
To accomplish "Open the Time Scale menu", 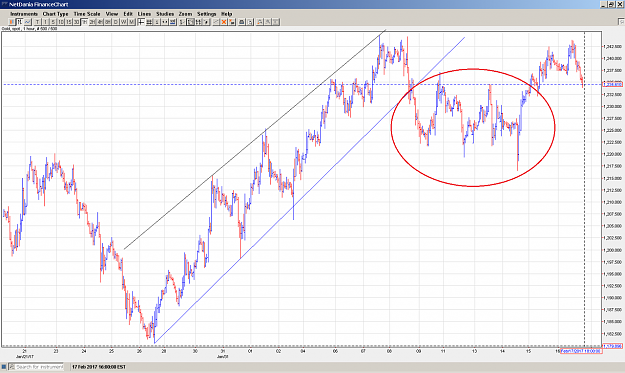I will click(87, 14).
